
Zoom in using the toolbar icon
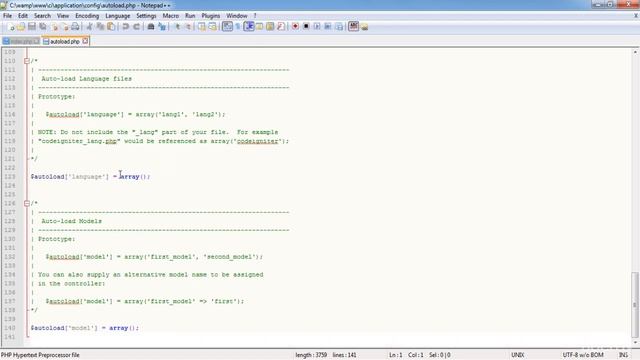[177, 27]
